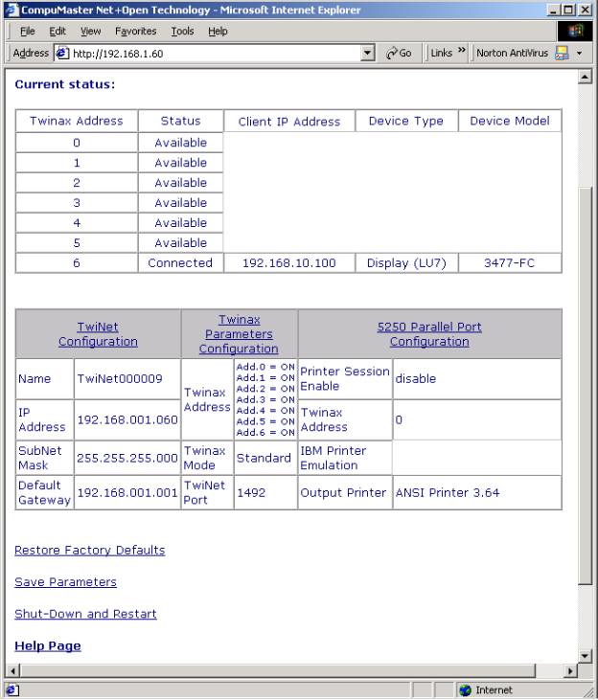This screenshot has width=598, height=700.
Task: Open the TwiNet Configuration link
Action: point(98,334)
